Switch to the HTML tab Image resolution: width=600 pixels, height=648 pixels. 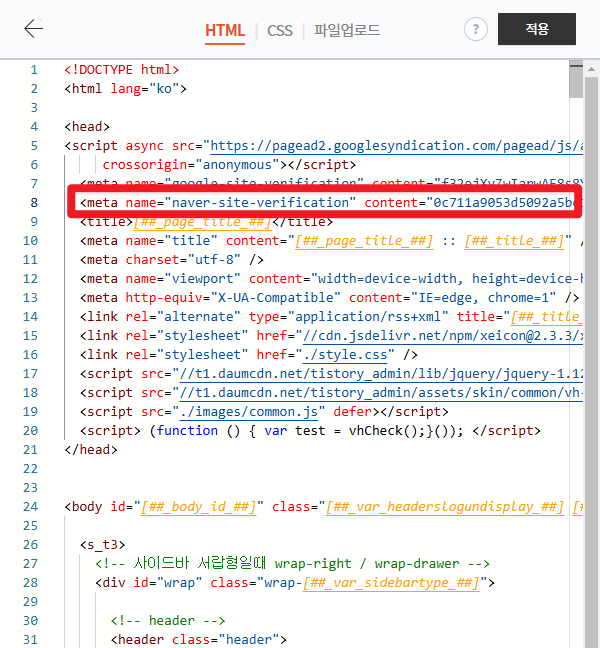[225, 31]
